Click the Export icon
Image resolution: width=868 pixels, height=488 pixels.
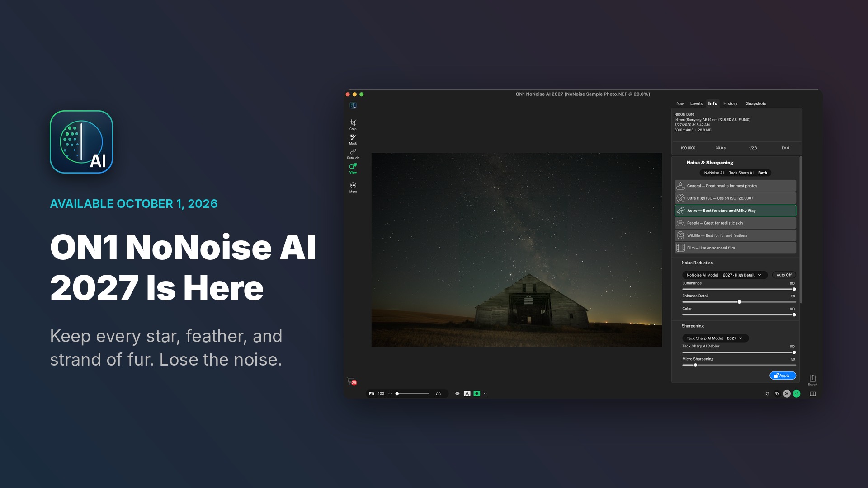pos(812,380)
